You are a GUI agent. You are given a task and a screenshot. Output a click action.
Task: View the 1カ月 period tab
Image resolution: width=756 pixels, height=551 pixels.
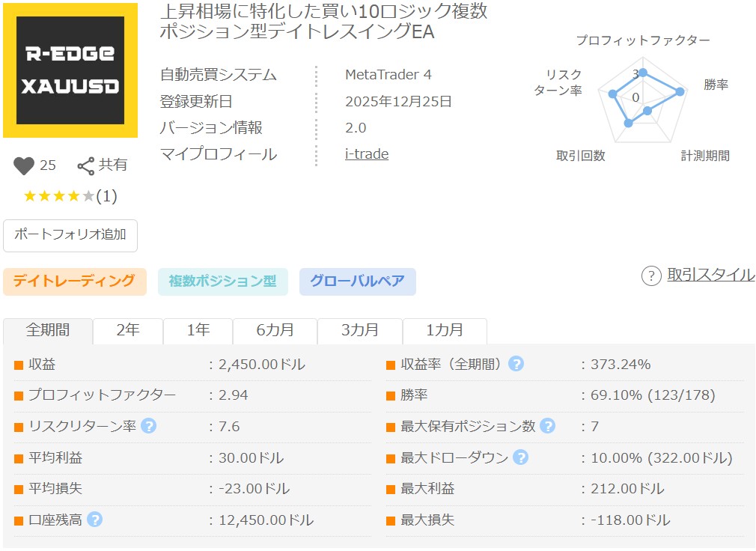point(445,330)
